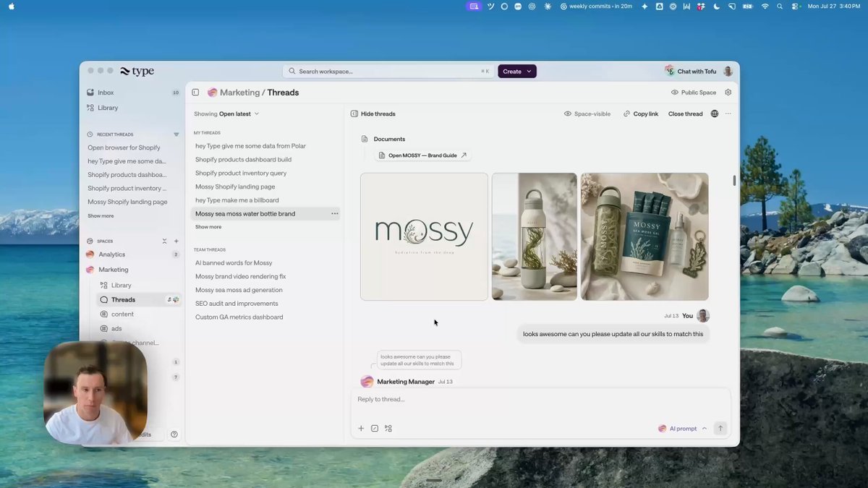This screenshot has height=488, width=868.
Task: Toggle the sidebar panel icon beside Marketing
Action: tap(195, 93)
